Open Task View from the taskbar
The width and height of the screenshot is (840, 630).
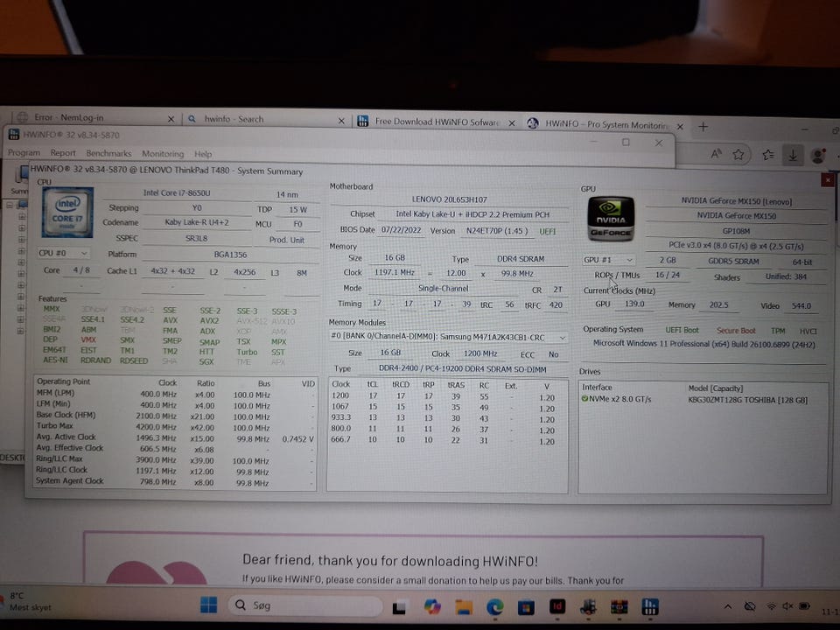(x=399, y=607)
